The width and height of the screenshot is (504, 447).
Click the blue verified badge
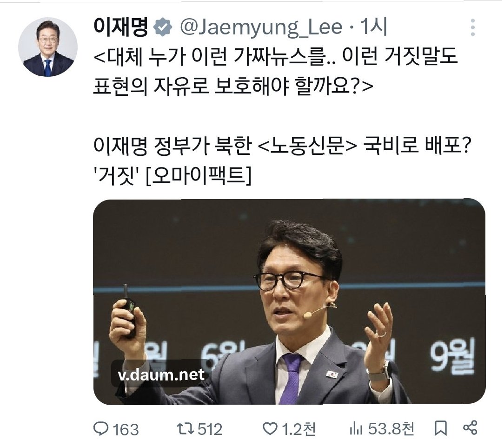coord(163,27)
